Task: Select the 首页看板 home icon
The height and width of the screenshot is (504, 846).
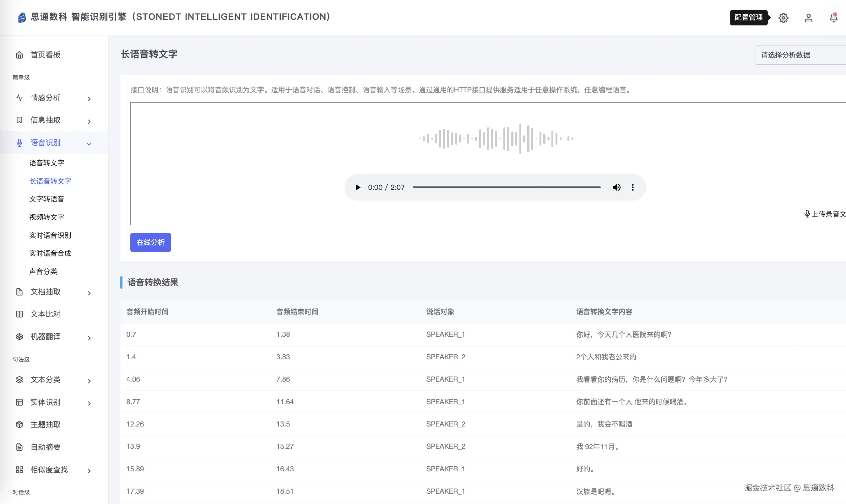Action: click(x=19, y=54)
